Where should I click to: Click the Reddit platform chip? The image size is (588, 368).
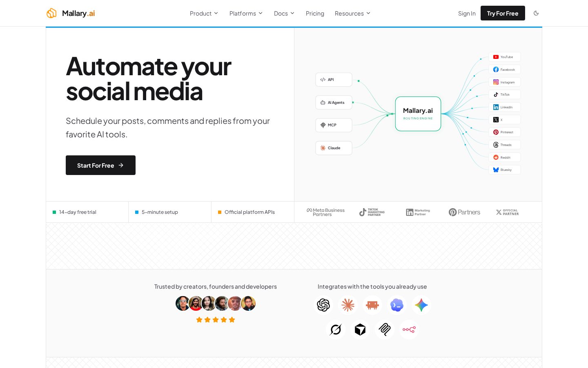click(x=504, y=157)
